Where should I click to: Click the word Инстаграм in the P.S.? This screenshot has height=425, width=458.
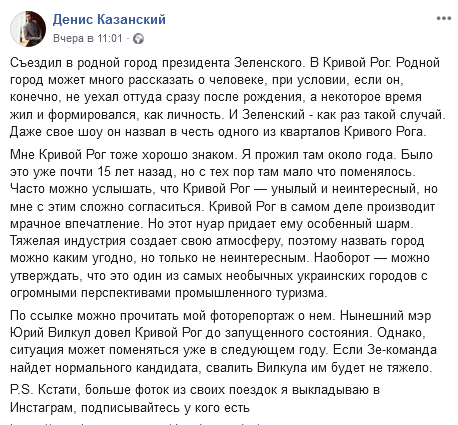point(42,407)
